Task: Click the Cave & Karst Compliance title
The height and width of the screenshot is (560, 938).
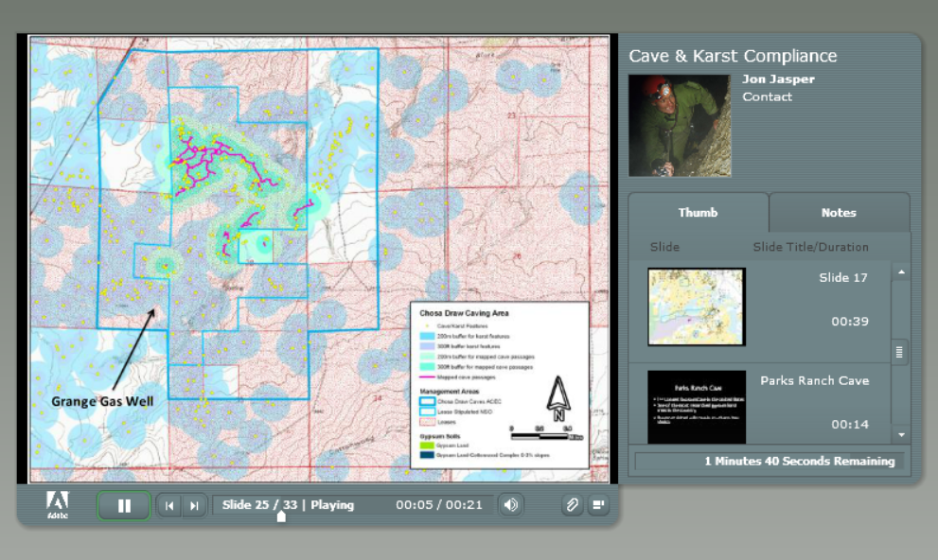Action: click(733, 56)
